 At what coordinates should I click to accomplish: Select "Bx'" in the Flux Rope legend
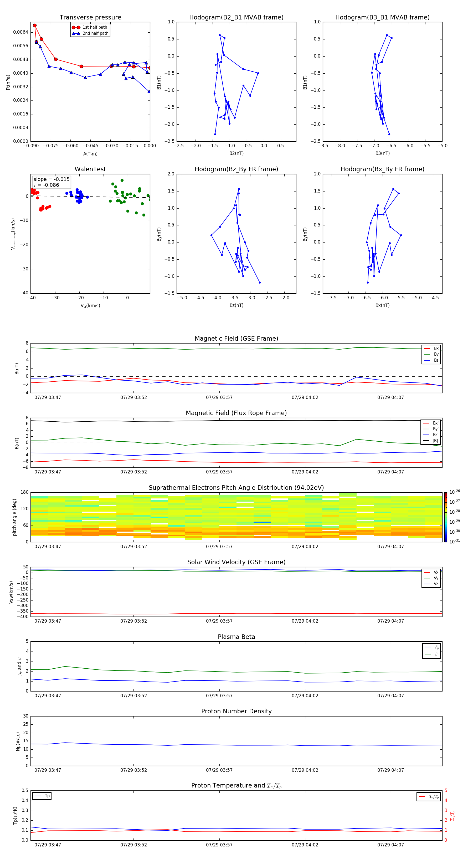point(431,423)
